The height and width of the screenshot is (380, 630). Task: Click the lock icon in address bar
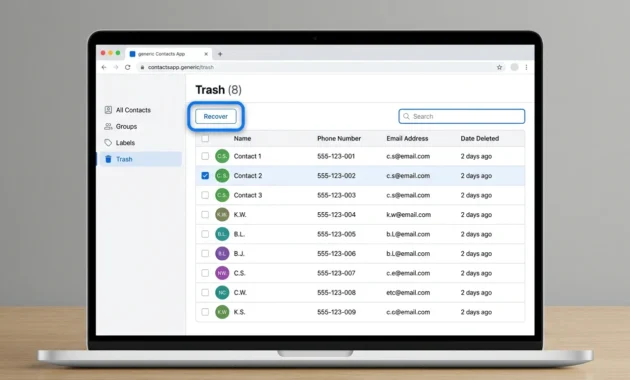tap(142, 67)
